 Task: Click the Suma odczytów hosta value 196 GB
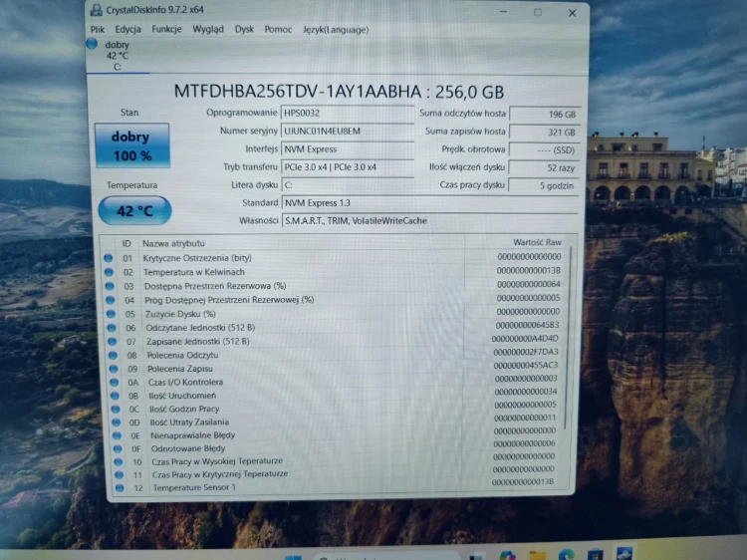545,115
